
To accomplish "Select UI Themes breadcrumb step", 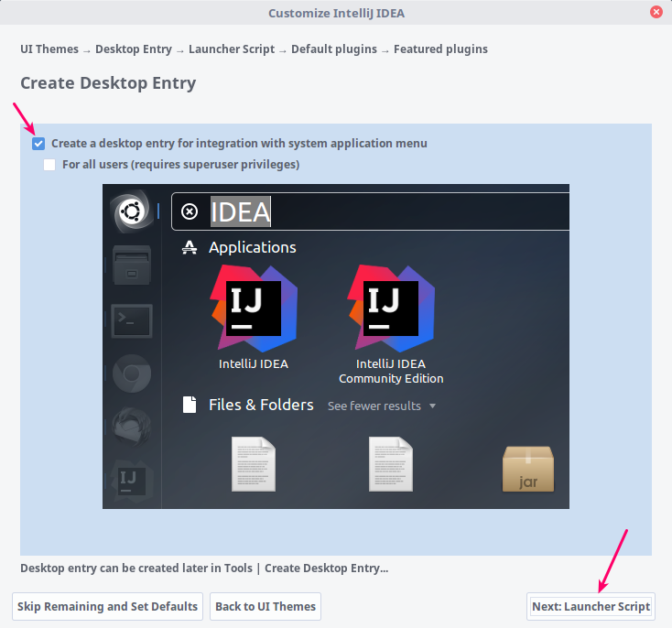I will point(49,49).
